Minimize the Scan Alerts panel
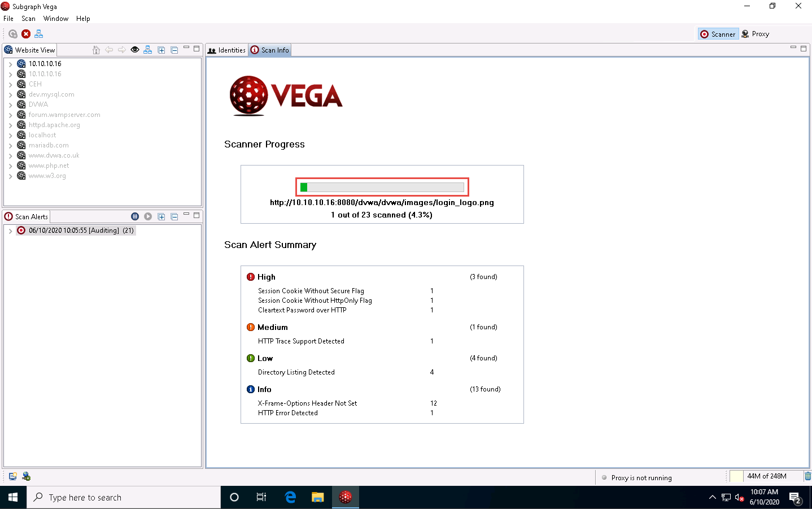The image size is (812, 509). (x=186, y=215)
